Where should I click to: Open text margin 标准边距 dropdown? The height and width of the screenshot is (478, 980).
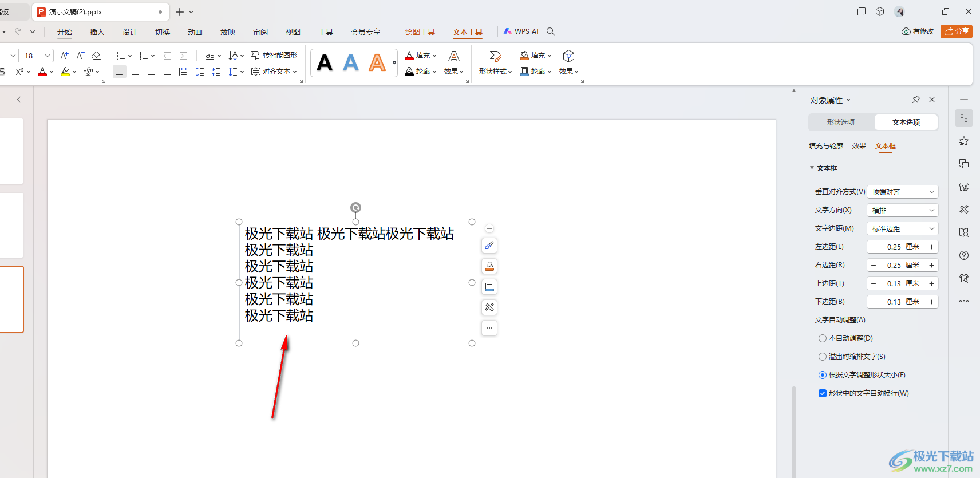tap(903, 228)
